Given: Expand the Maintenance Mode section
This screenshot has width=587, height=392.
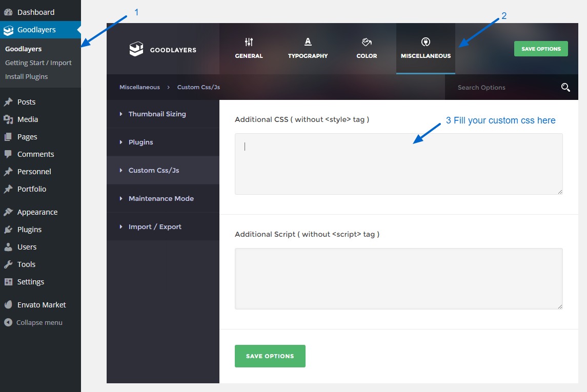Looking at the screenshot, I should (x=161, y=199).
